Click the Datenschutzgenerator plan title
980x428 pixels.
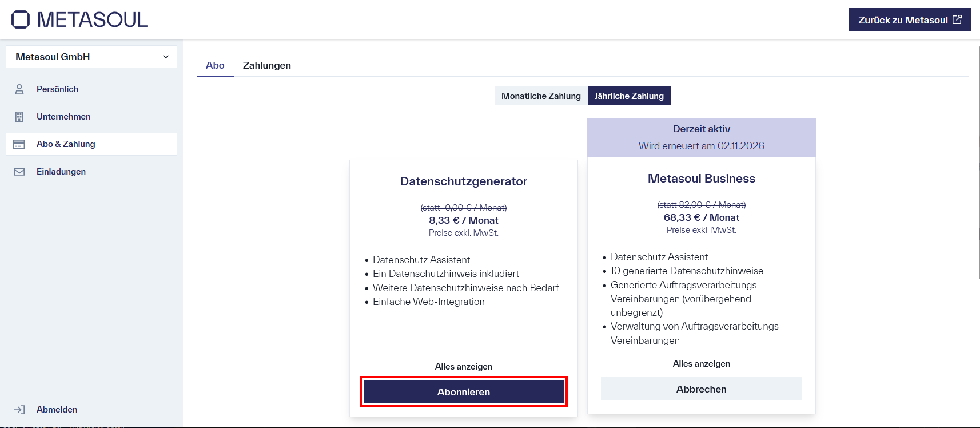(x=463, y=181)
